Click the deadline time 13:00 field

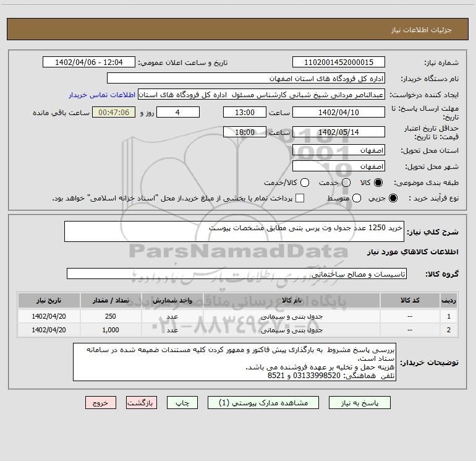click(245, 113)
